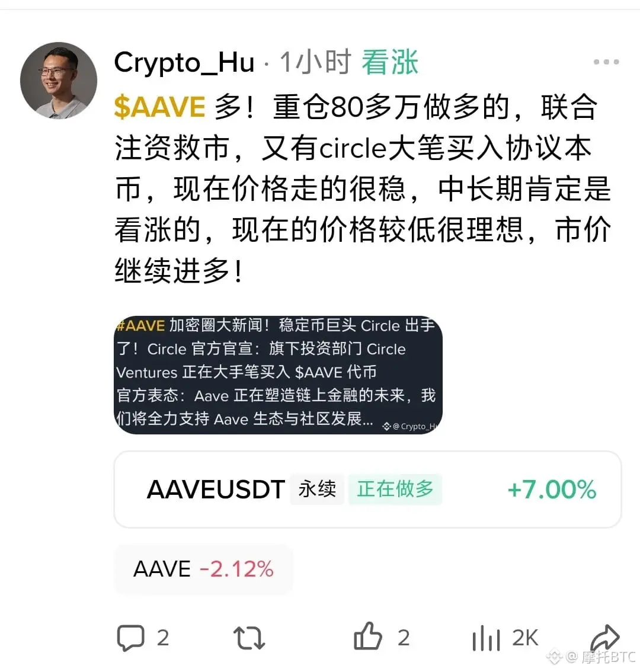
Task: Click the like count beside thumbs-up
Action: (404, 638)
